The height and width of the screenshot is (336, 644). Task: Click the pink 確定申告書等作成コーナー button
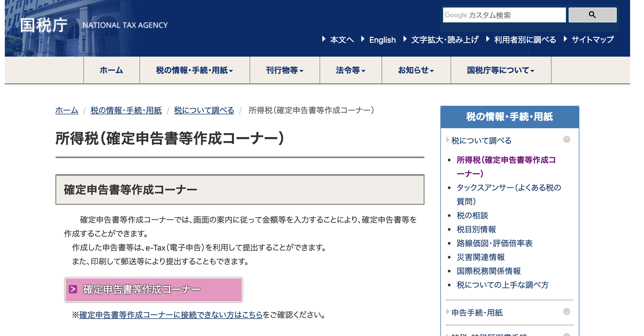154,290
